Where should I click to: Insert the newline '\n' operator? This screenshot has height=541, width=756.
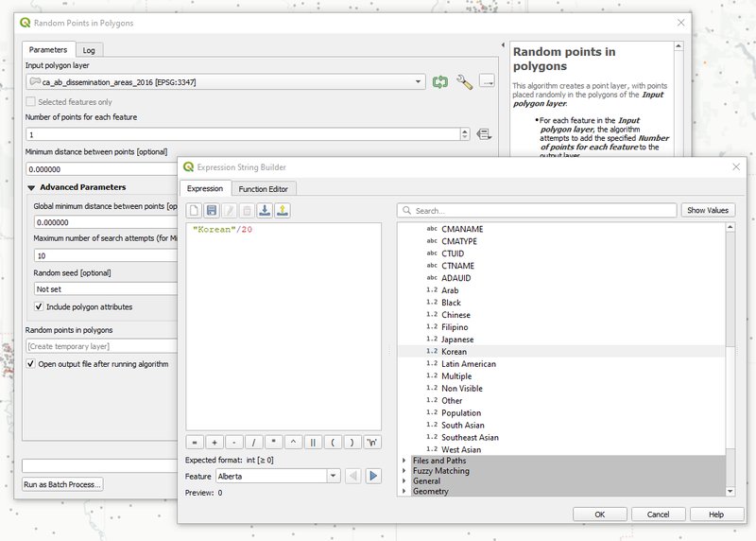pos(371,442)
